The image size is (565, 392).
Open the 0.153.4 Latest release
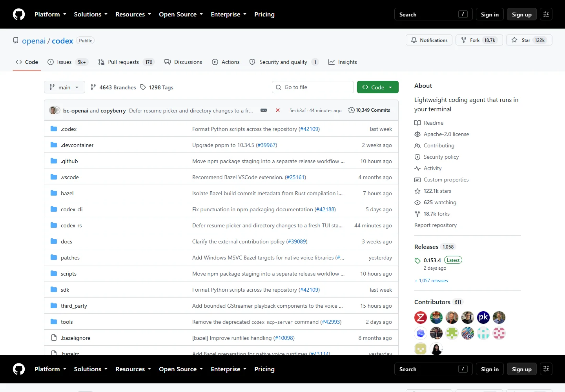438,260
